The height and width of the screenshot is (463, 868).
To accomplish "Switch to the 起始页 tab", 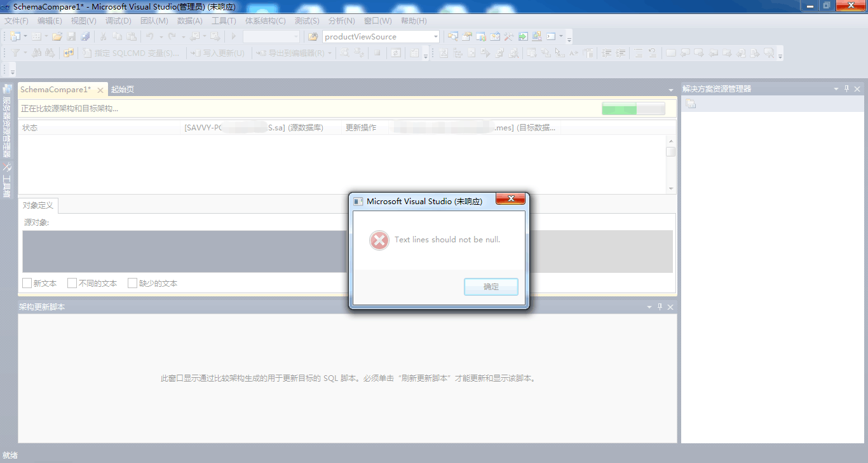I will tap(123, 90).
